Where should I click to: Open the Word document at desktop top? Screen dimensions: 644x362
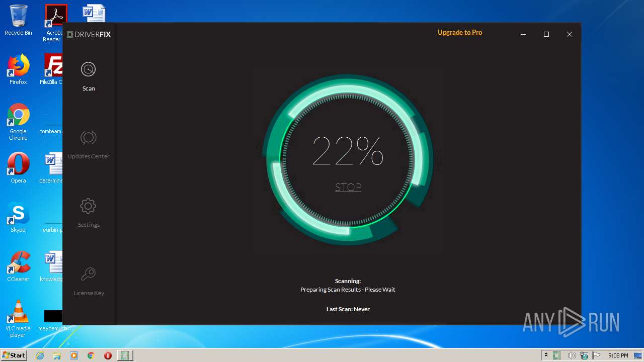(x=94, y=13)
